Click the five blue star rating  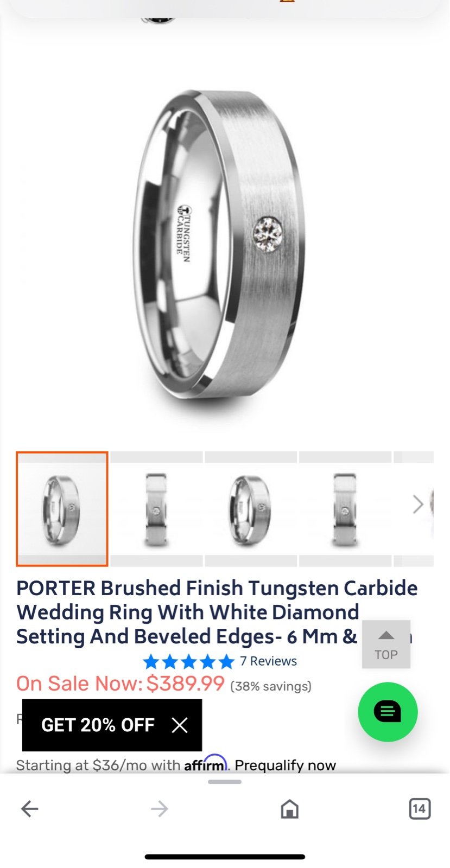188,661
